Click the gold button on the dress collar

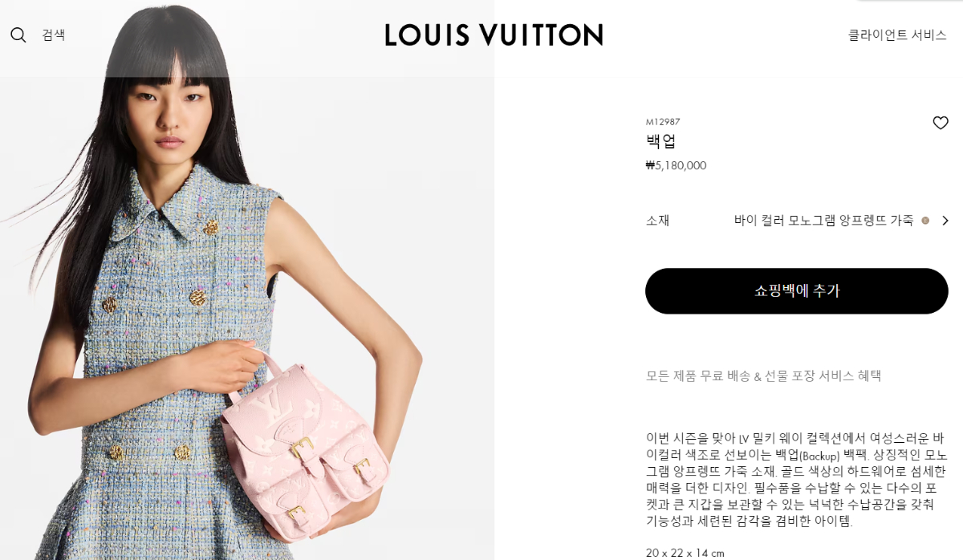tap(211, 227)
